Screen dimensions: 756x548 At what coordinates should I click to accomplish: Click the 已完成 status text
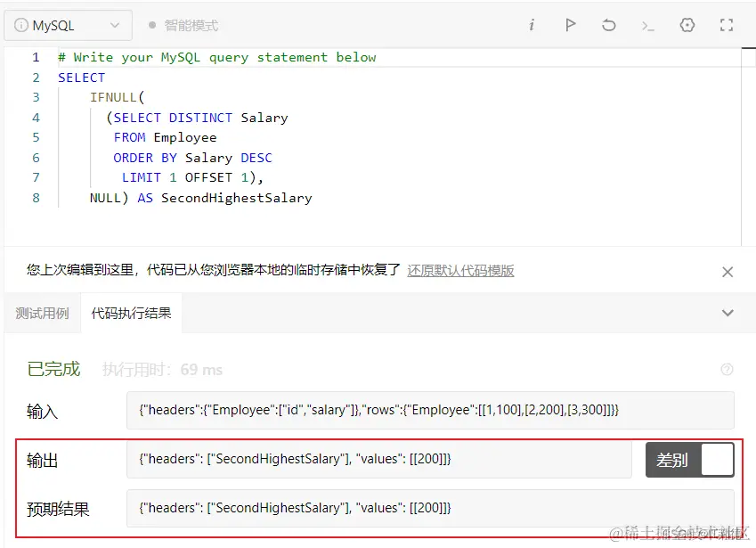pos(53,370)
